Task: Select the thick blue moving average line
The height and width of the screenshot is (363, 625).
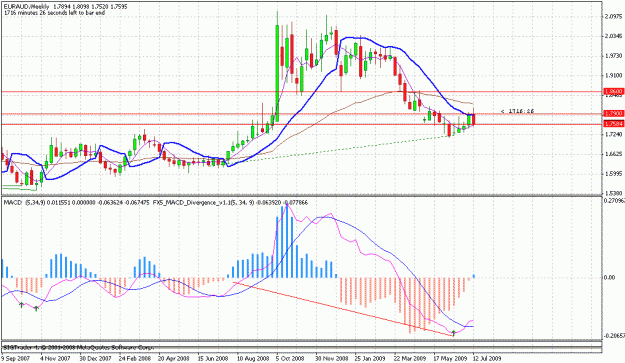Action: (239, 108)
